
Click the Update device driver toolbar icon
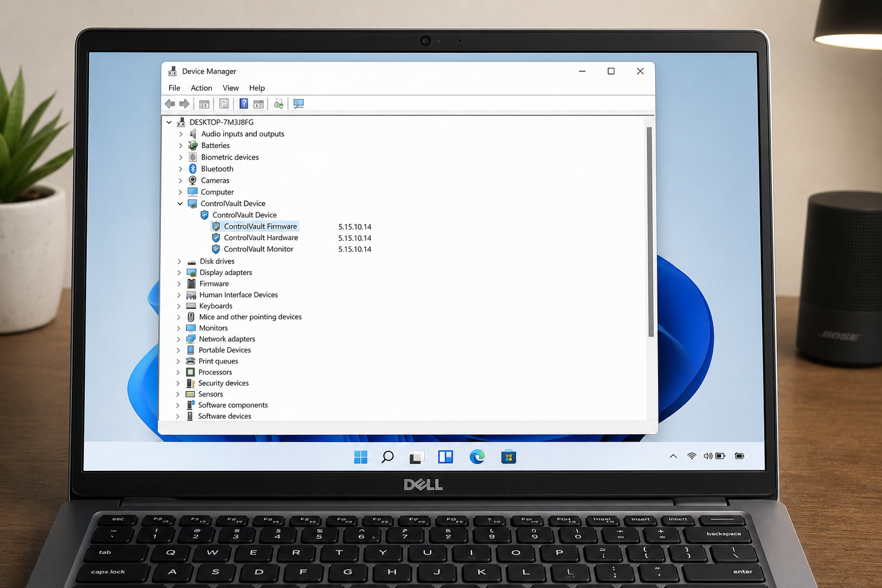click(278, 104)
